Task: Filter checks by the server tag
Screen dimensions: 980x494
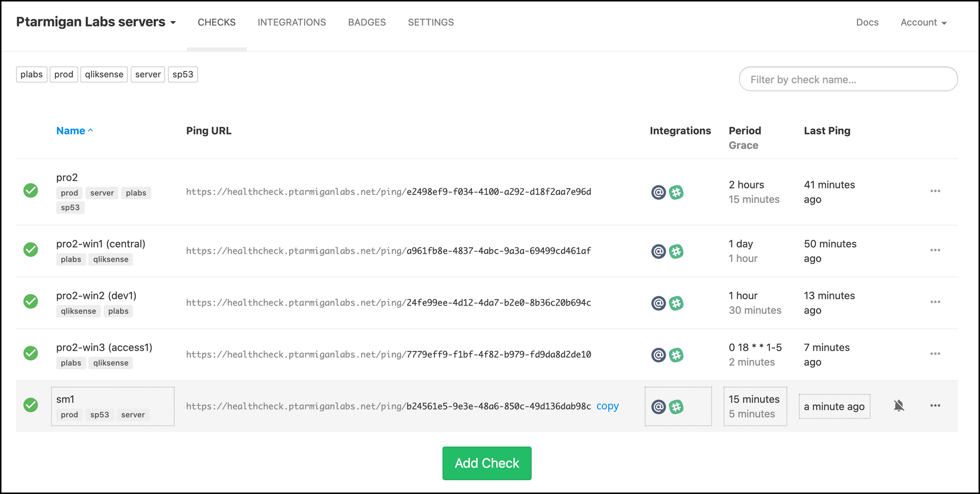Action: coord(148,74)
